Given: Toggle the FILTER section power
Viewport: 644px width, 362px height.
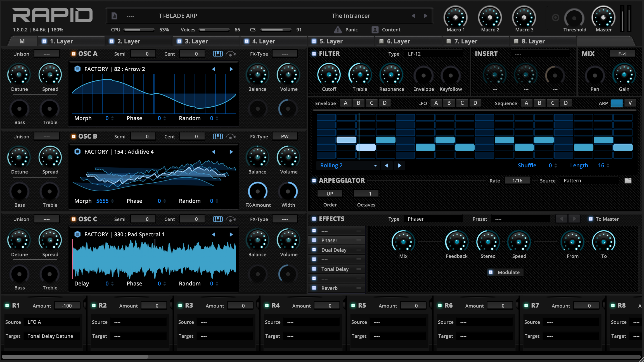Looking at the screenshot, I should (314, 54).
